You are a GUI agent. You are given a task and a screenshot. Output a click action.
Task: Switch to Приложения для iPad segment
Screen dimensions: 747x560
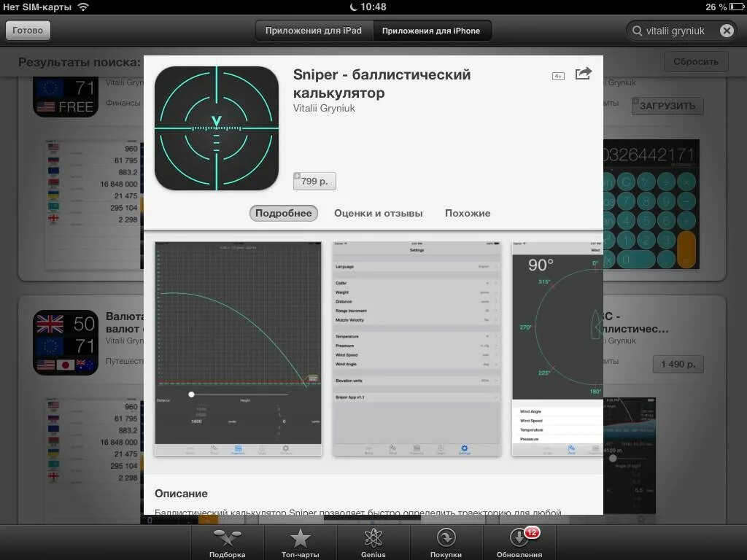click(x=314, y=31)
